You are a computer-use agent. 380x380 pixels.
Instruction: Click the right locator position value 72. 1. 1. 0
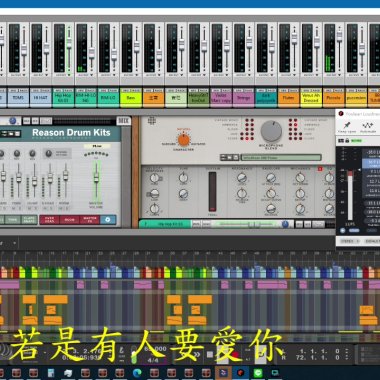coord(319,358)
